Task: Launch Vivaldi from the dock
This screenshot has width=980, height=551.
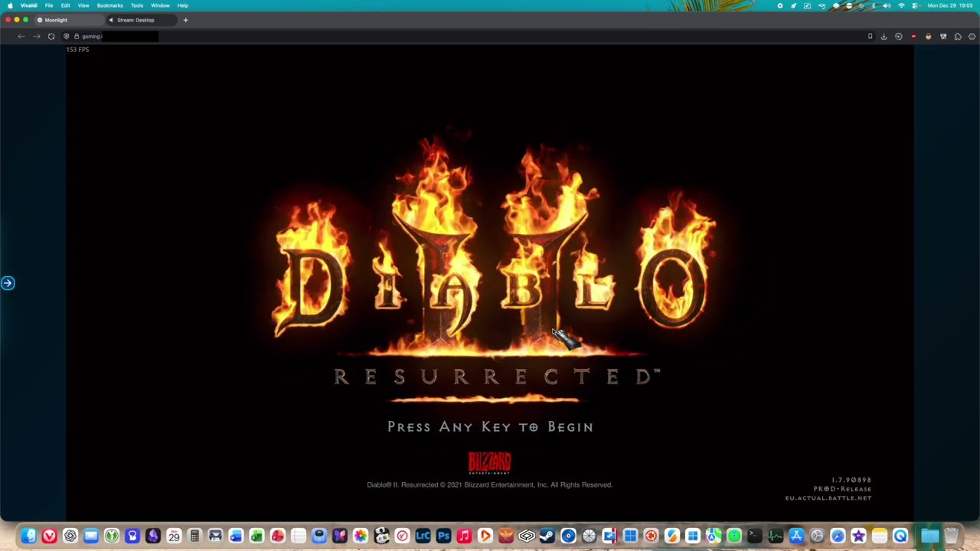Action: [x=49, y=536]
